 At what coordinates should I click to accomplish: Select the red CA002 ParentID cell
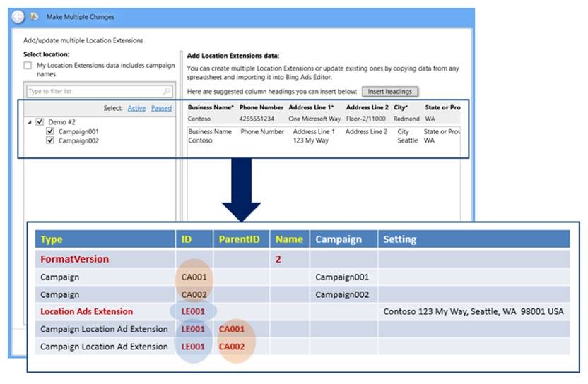(x=231, y=347)
